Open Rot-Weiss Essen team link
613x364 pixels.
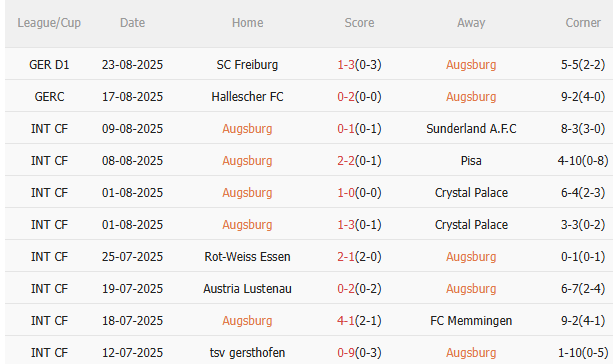(247, 257)
